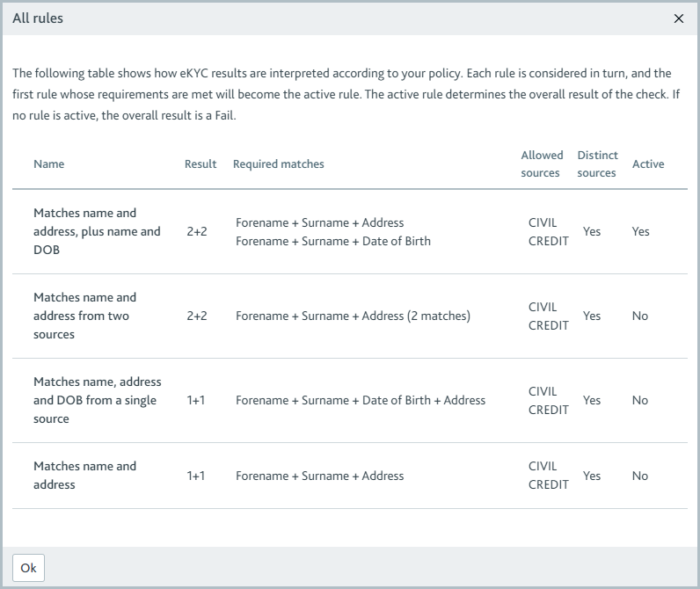Click 'Forename + Surname + Date of Birth' in first rule
Image resolution: width=700 pixels, height=589 pixels.
[x=333, y=241]
